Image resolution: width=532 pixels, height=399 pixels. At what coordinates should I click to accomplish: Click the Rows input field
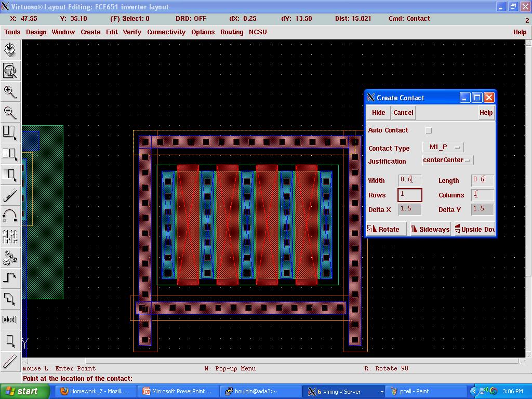coord(409,195)
